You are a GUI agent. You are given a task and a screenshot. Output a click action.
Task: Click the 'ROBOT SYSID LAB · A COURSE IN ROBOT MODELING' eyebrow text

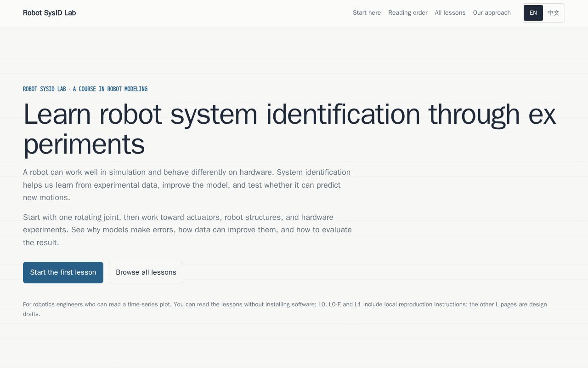coord(85,89)
